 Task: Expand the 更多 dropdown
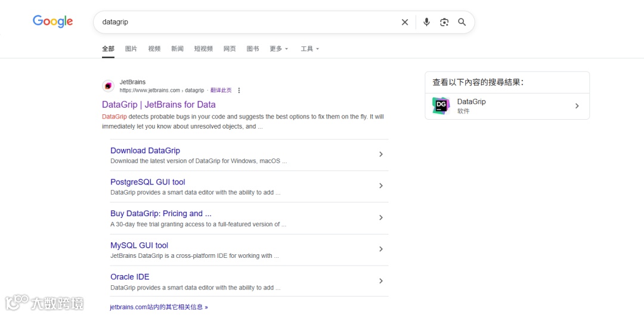tap(279, 48)
